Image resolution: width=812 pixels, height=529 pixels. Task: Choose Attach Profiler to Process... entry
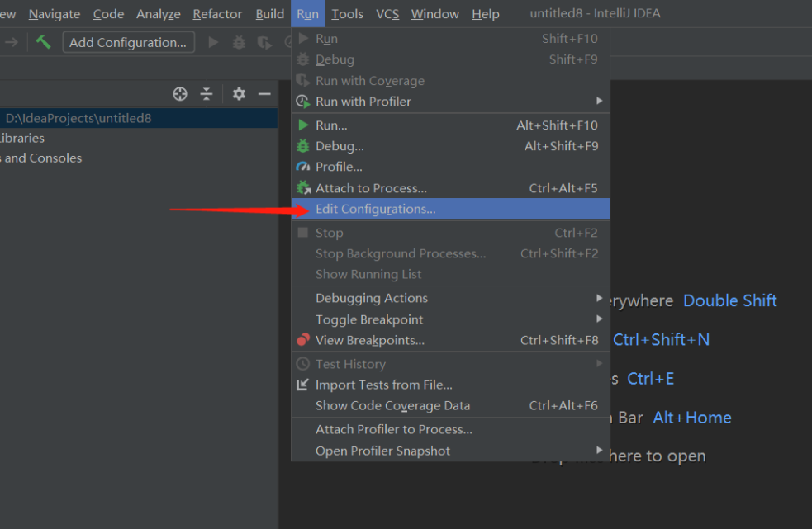click(x=450, y=429)
